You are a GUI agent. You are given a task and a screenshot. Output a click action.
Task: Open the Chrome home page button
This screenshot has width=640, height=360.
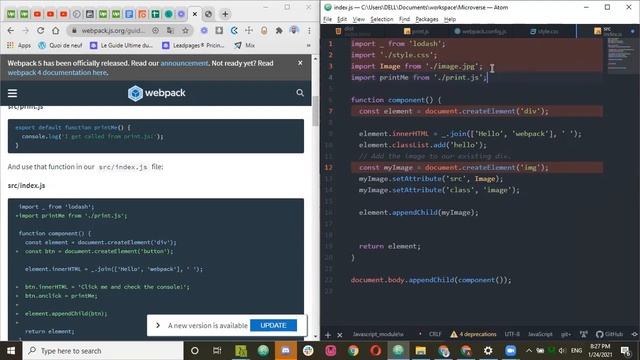click(56, 31)
